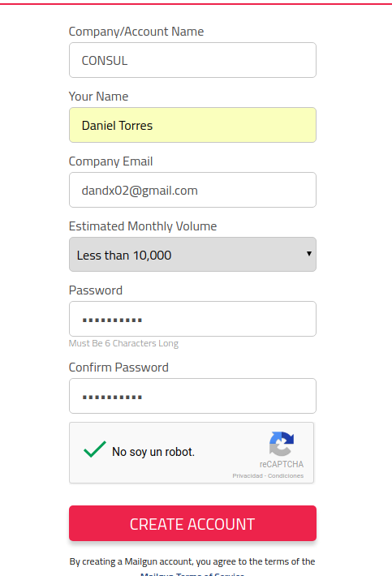Image resolution: width=392 pixels, height=576 pixels.
Task: Click the monthly volume dropdown arrow
Action: [x=309, y=253]
